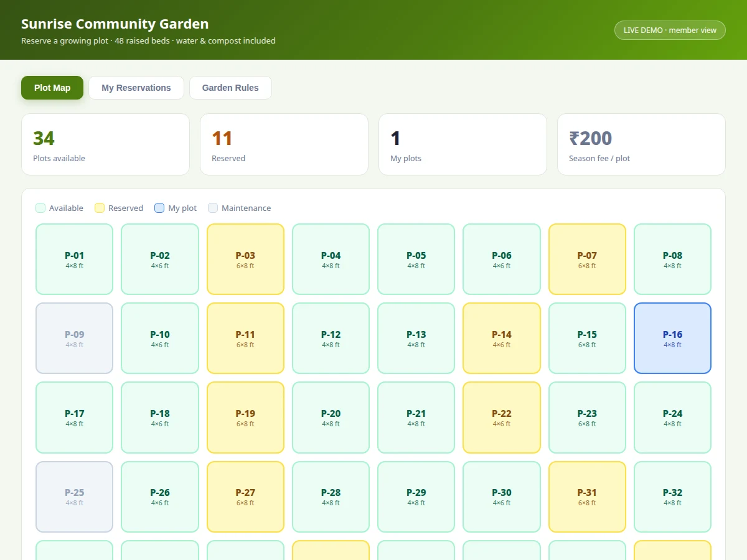747x560 pixels.
Task: Choose plot P-30
Action: click(502, 497)
